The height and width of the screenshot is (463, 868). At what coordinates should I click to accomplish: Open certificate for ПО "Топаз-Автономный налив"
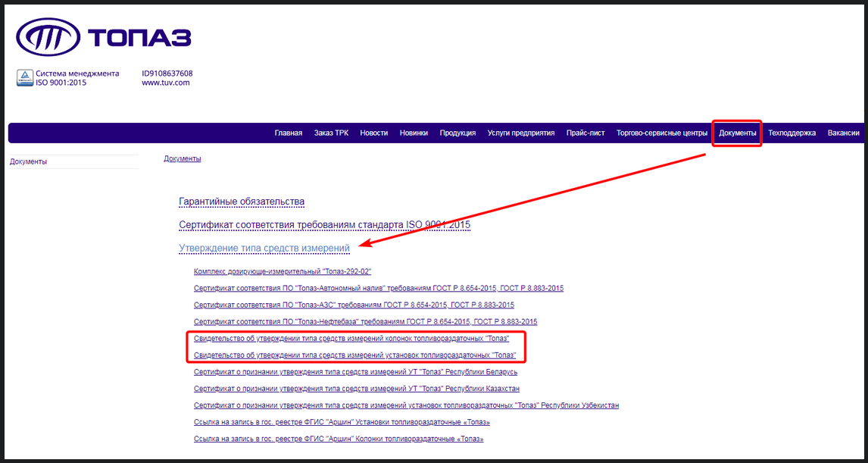pyautogui.click(x=379, y=288)
